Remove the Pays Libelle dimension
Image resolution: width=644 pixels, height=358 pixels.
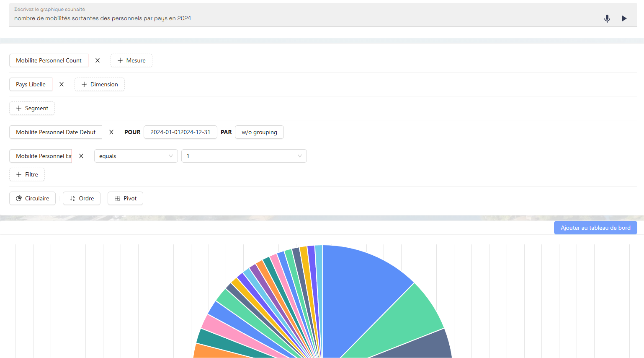point(62,84)
